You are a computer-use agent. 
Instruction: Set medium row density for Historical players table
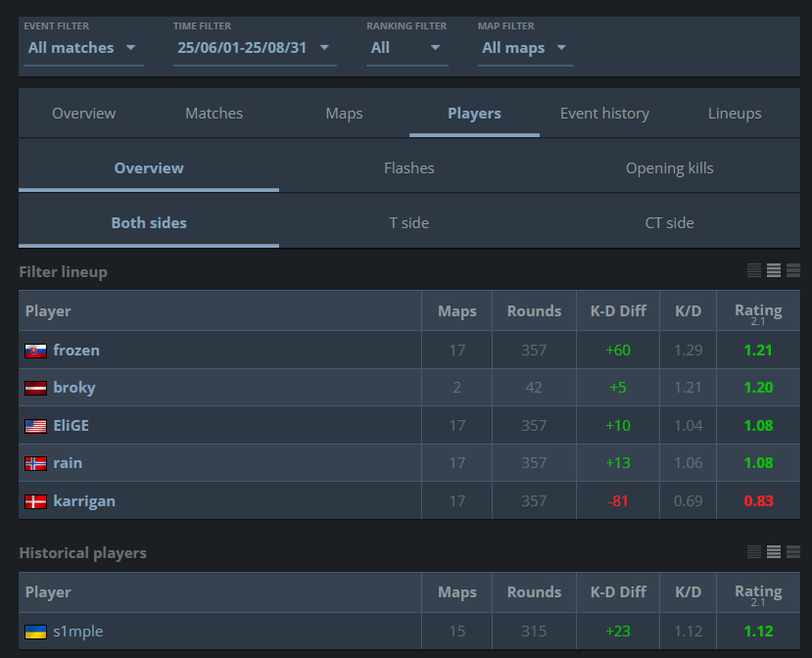(x=774, y=552)
